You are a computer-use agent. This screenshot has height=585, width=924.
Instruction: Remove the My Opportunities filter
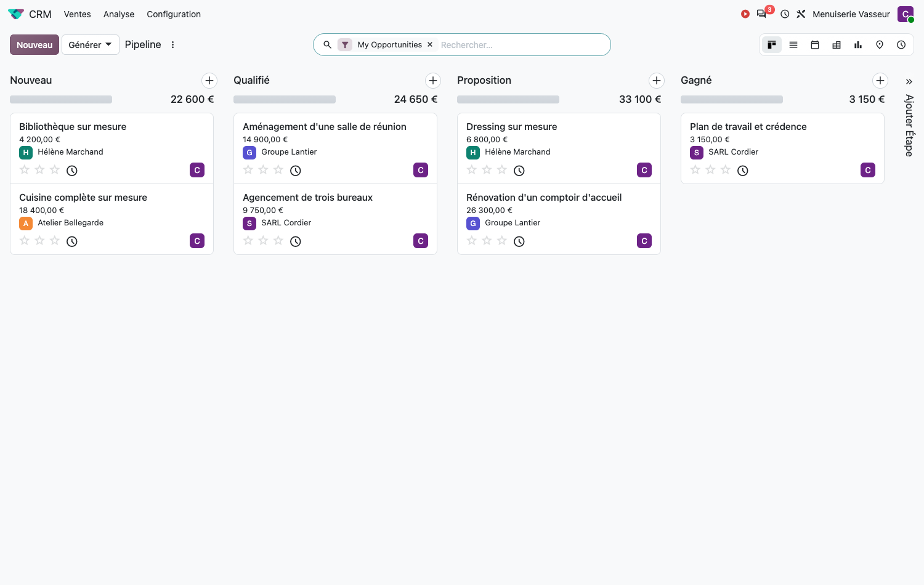pyautogui.click(x=430, y=45)
